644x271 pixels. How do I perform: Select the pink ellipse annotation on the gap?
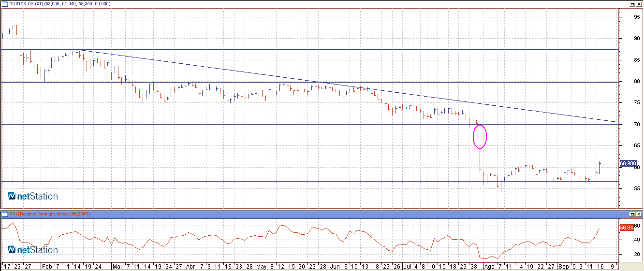(479, 136)
